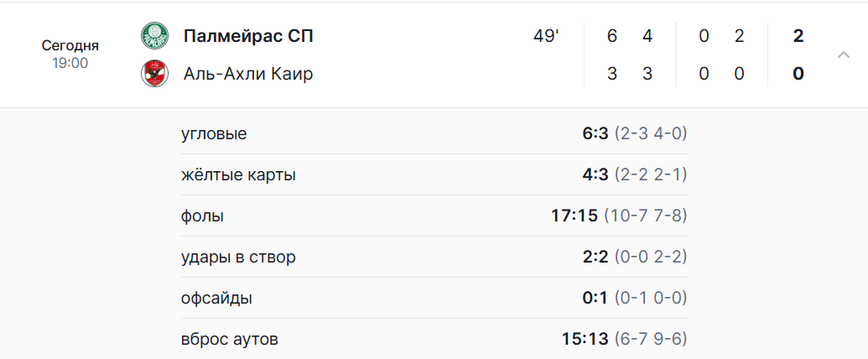
Task: Click the Palmeiras club logo icon
Action: tap(154, 35)
